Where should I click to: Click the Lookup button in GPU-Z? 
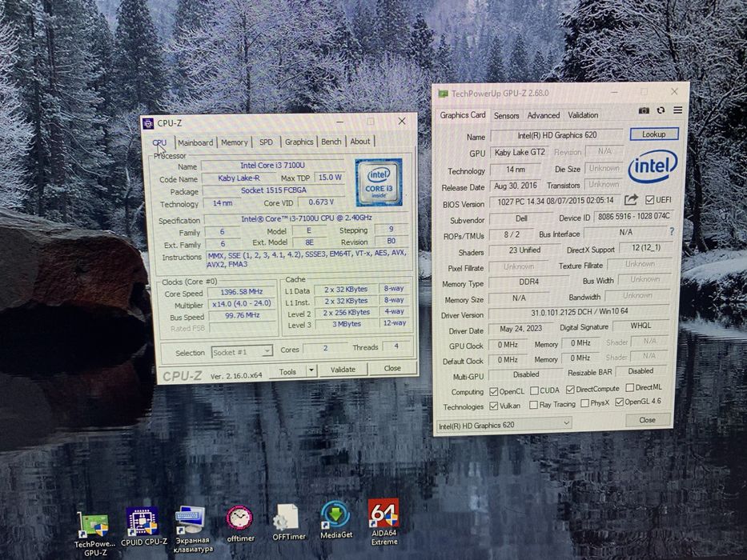point(653,134)
